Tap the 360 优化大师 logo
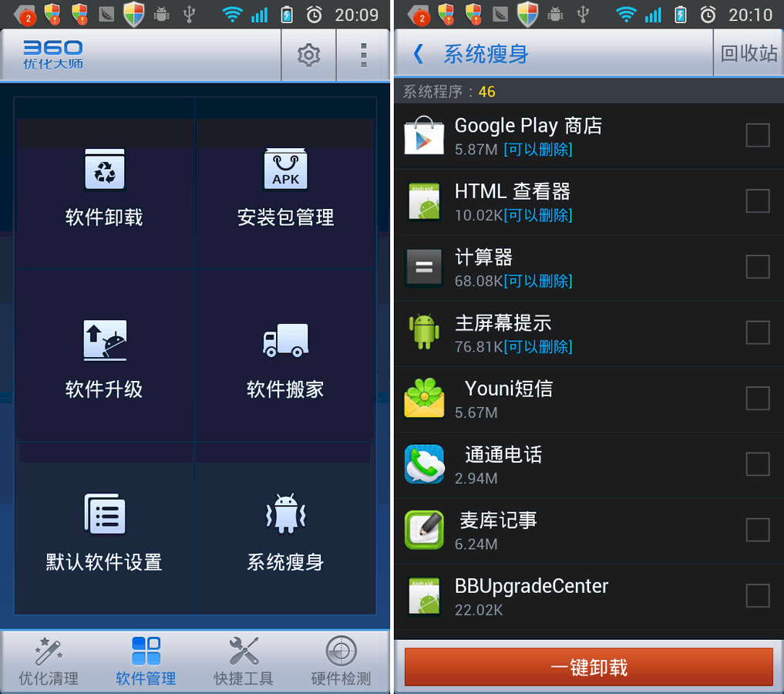 pos(53,55)
